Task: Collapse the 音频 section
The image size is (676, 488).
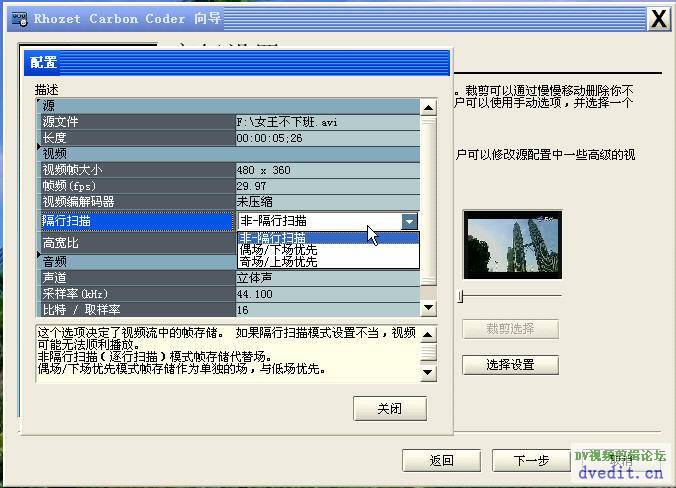Action: coord(39,255)
